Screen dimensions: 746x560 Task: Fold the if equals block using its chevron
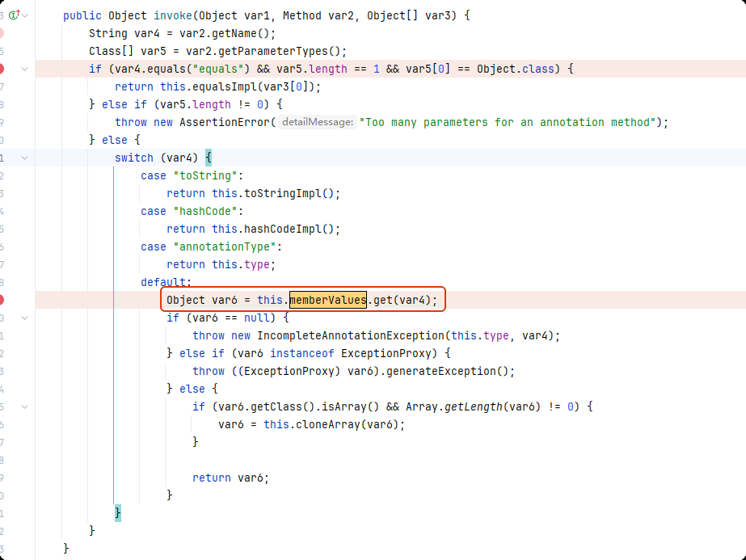[x=25, y=69]
